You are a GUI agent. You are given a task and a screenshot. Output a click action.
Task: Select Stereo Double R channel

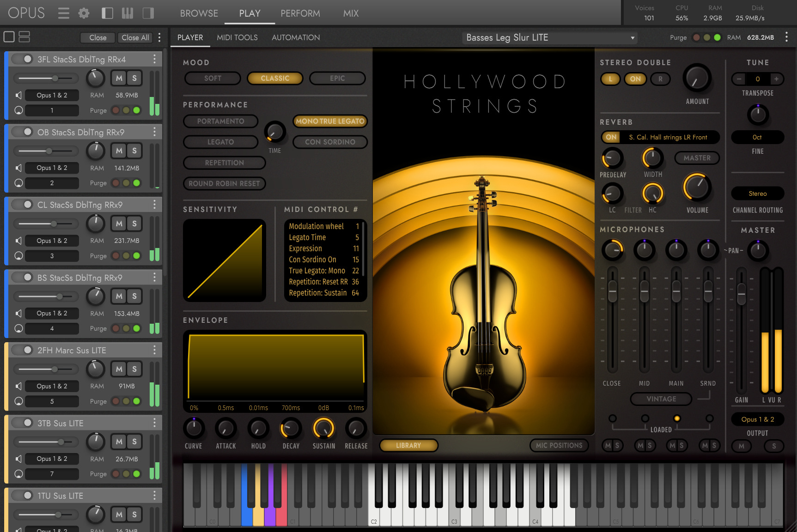[660, 79]
